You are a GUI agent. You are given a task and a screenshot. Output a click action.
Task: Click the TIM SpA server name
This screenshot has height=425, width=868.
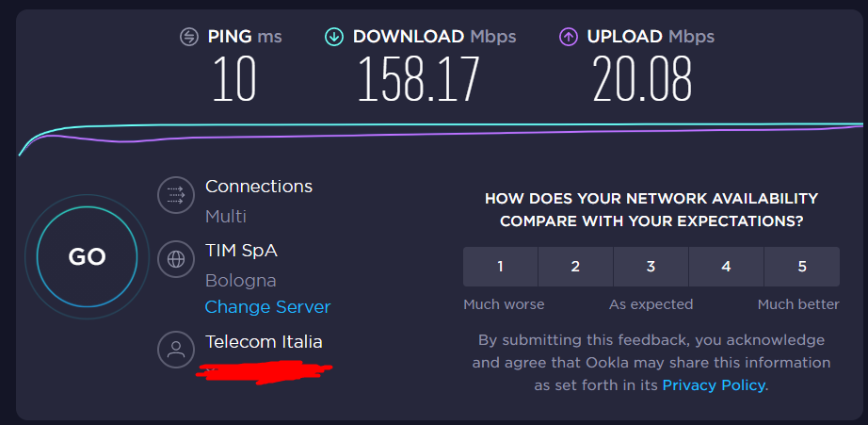click(241, 251)
